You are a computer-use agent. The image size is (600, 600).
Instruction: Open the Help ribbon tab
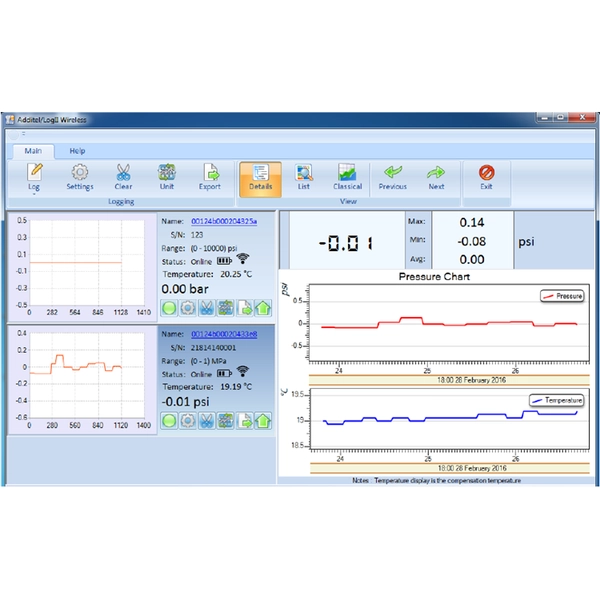click(x=77, y=150)
